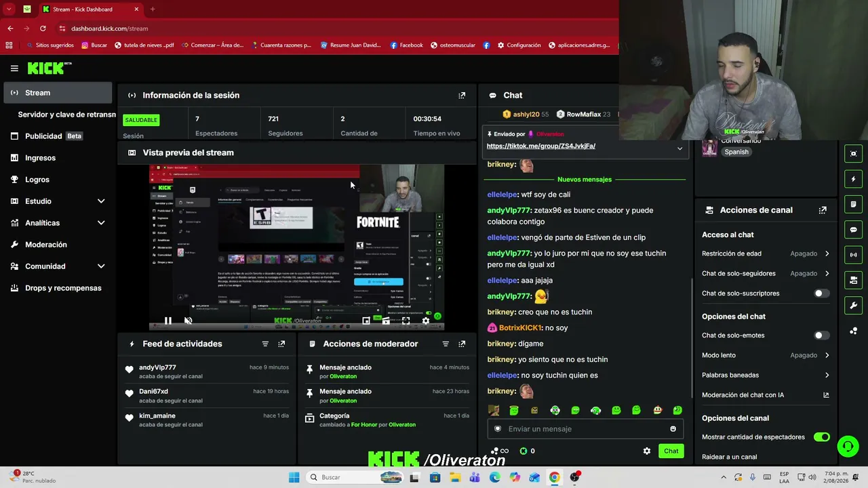Filter the Acciones de moderador list

pos(446,344)
